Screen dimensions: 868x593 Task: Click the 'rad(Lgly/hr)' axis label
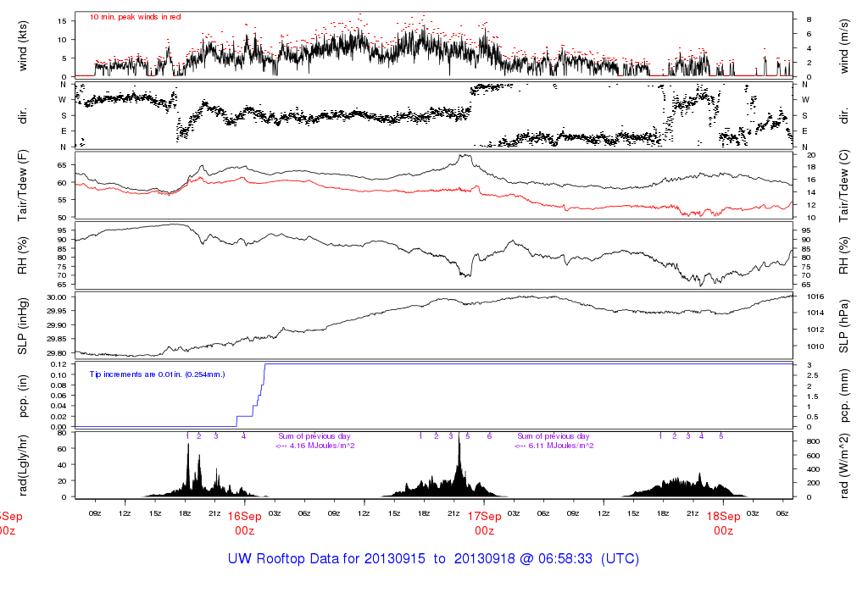[23, 465]
